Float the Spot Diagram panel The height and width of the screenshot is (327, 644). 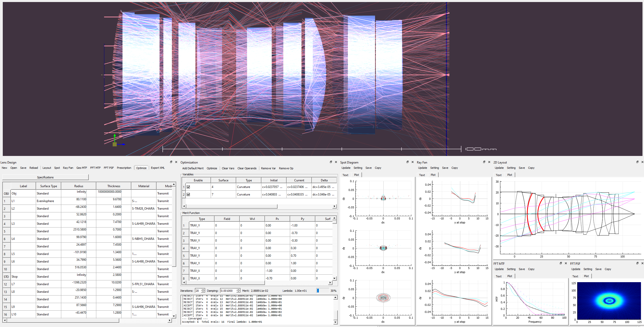click(x=408, y=162)
